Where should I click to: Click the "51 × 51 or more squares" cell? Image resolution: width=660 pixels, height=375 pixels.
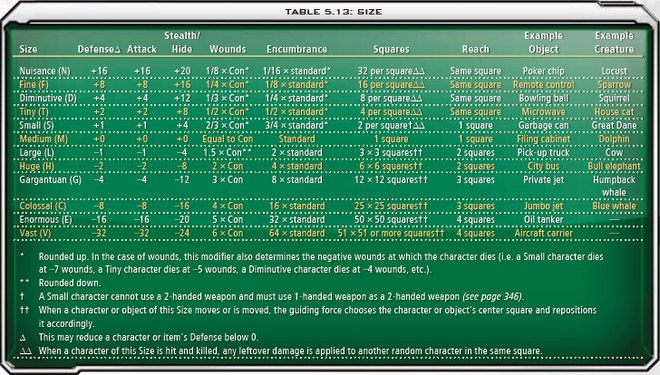(391, 233)
